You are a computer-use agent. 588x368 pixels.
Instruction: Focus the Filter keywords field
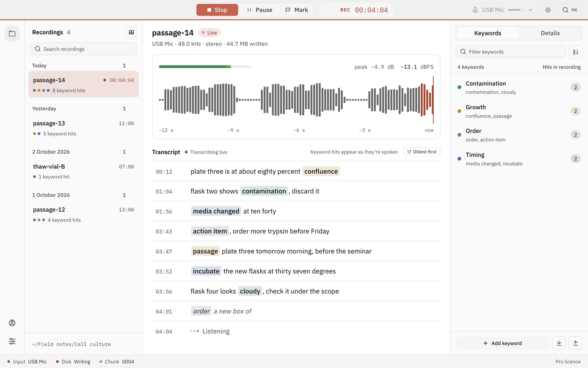(x=511, y=52)
